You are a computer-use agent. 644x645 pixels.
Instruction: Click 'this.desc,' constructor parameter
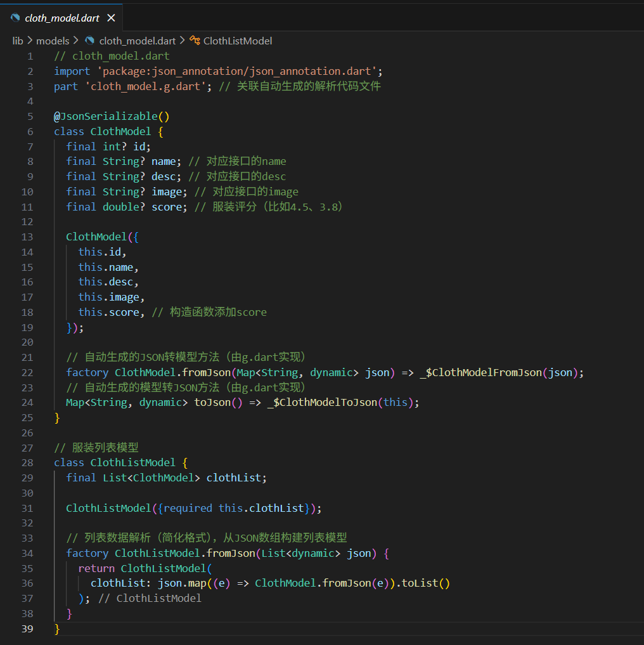pyautogui.click(x=108, y=282)
